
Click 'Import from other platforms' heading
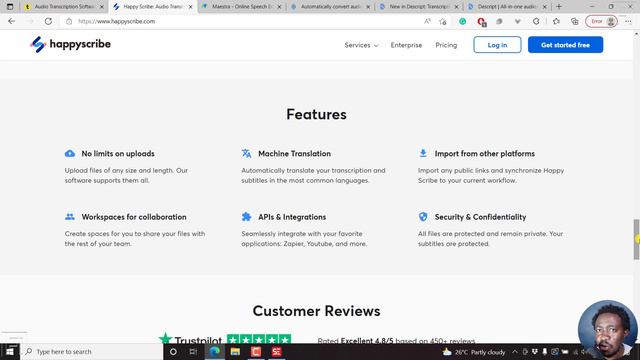pyautogui.click(x=484, y=154)
